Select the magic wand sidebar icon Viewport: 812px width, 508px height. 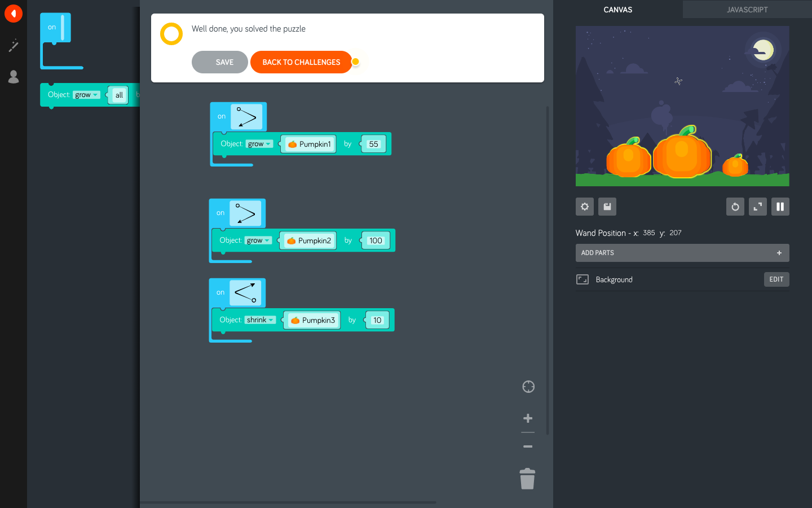tap(14, 46)
